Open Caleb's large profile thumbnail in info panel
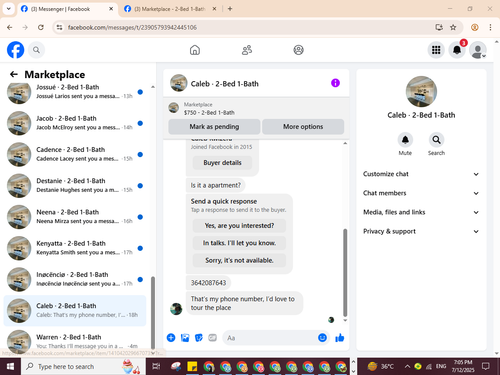Image resolution: width=500 pixels, height=375 pixels. point(421,92)
